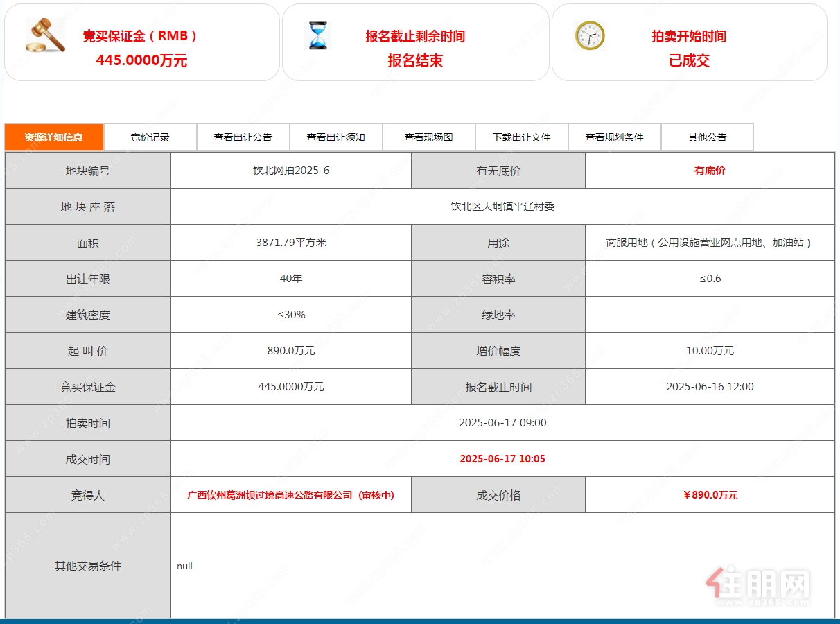Click the 成交价格 label cell

point(498,495)
